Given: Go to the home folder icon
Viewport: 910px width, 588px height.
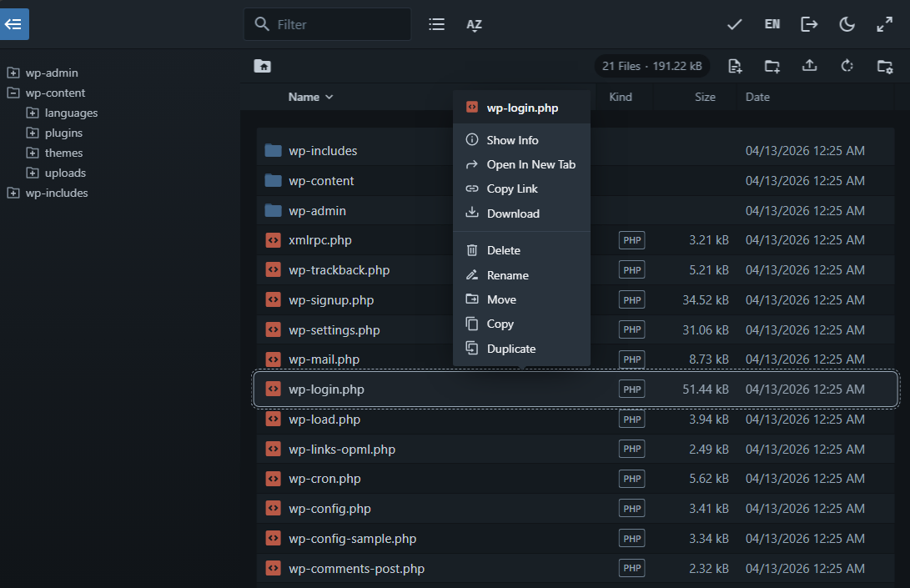Looking at the screenshot, I should tap(262, 66).
